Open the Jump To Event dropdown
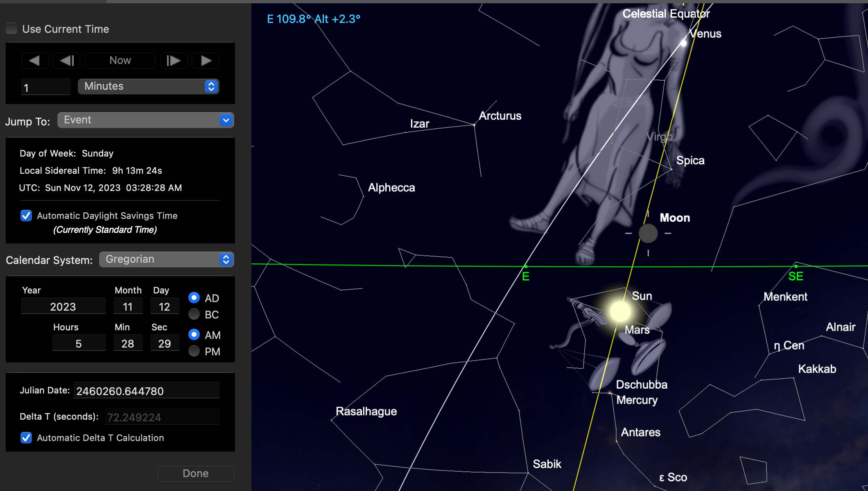868x491 pixels. [145, 120]
